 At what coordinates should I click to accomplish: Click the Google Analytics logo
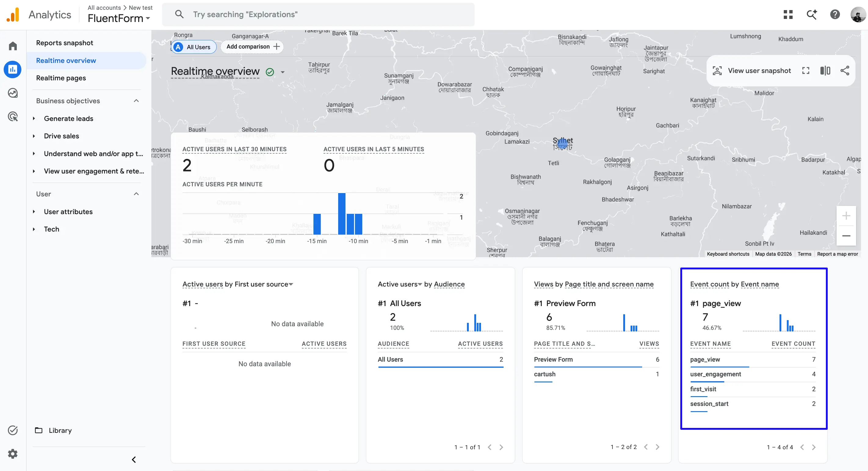click(x=13, y=15)
